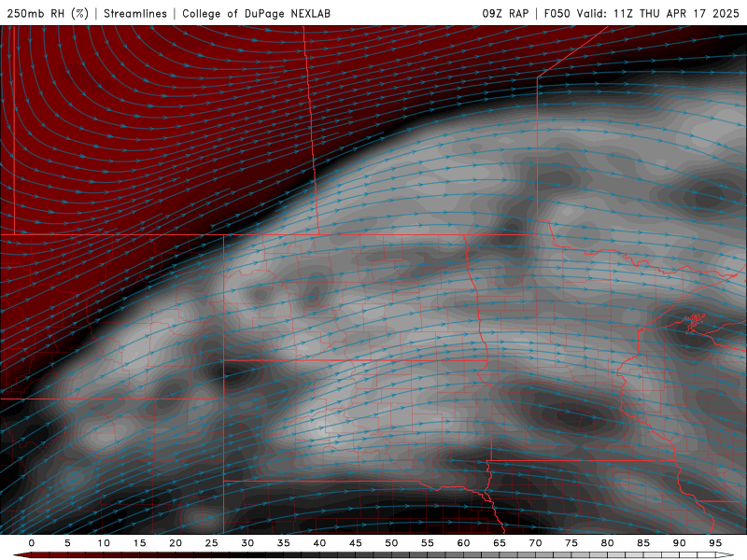747x560 pixels.
Task: Click the '25' colorbar label
Action: point(212,543)
